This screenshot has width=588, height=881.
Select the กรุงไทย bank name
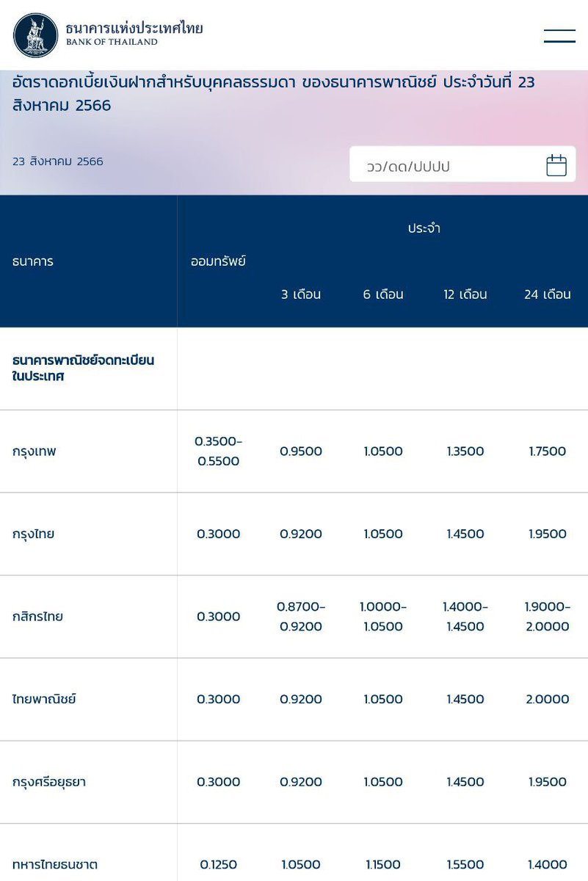click(x=34, y=534)
